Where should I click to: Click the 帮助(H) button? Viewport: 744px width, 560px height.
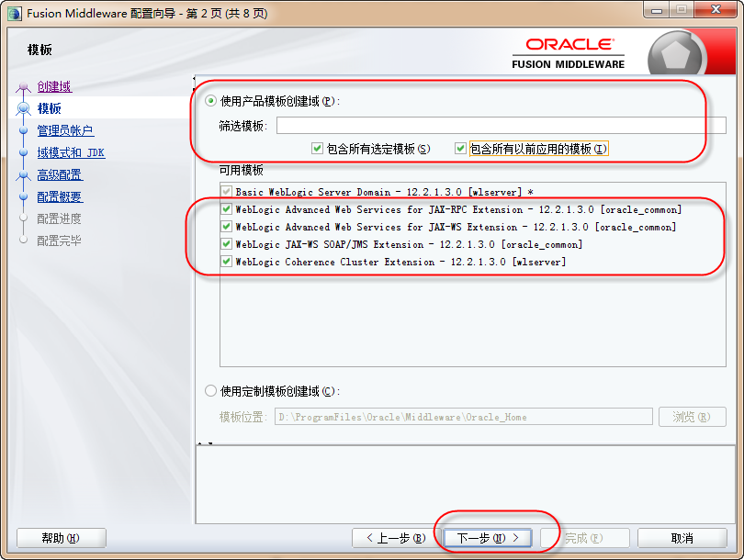62,538
